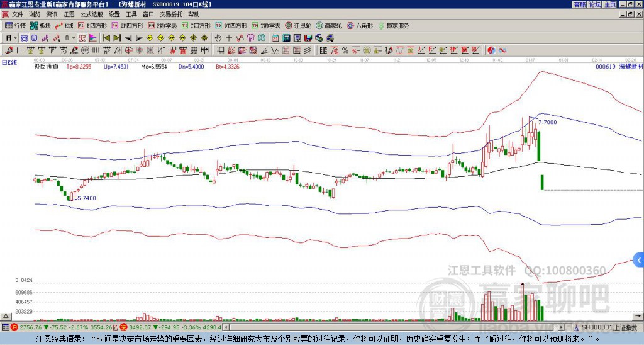Click the K线 toolbar button
The image size is (644, 345).
coord(64,25)
